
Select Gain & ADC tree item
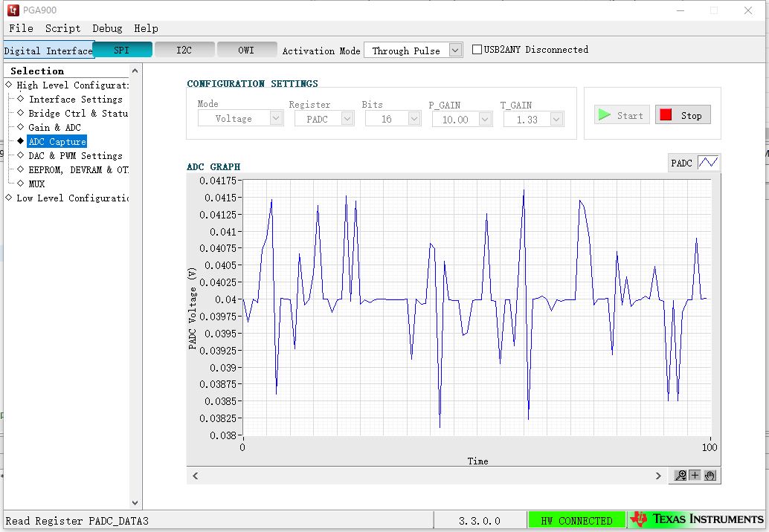click(x=54, y=127)
